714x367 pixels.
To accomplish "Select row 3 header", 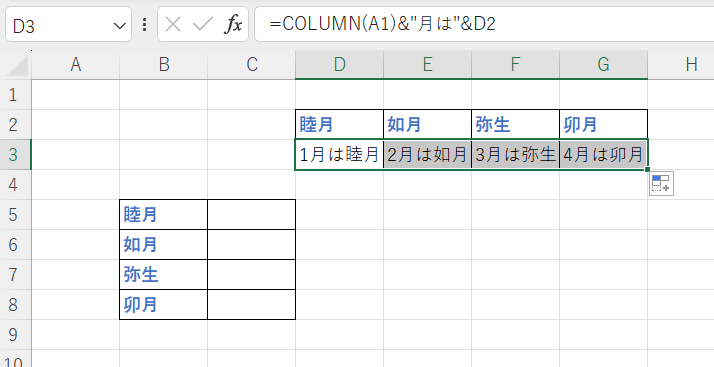I will coord(15,154).
